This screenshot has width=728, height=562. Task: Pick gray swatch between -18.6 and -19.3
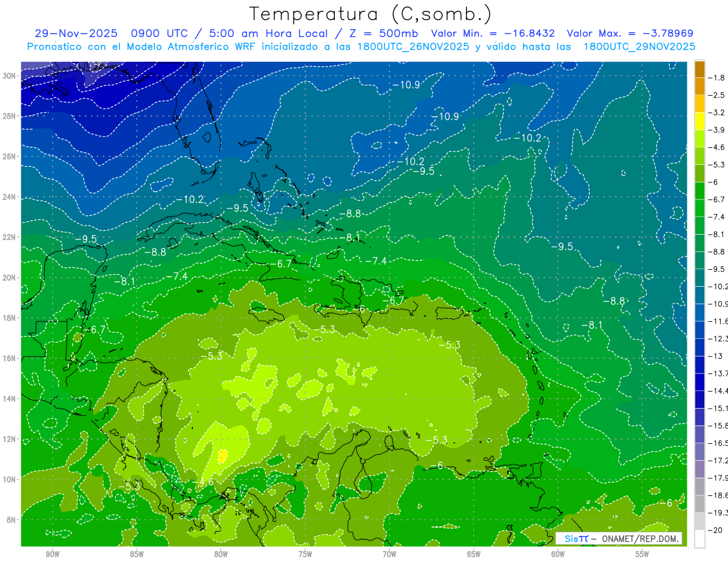coord(699,504)
